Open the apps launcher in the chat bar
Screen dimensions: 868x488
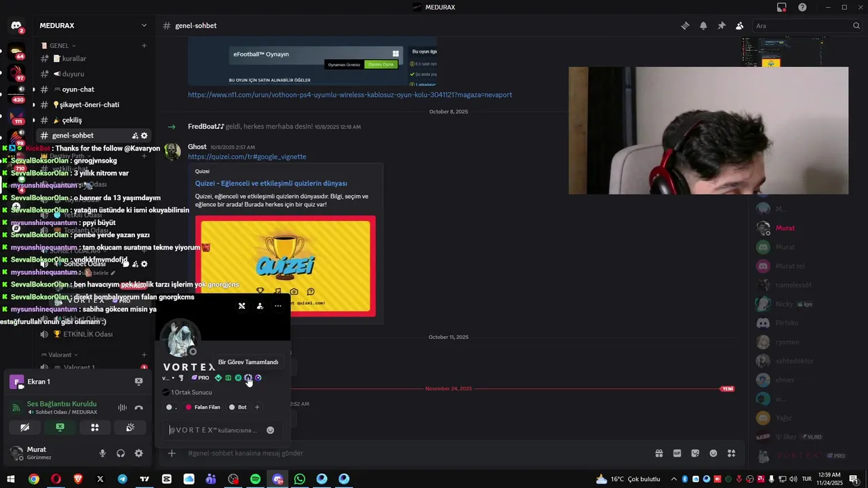point(732,453)
